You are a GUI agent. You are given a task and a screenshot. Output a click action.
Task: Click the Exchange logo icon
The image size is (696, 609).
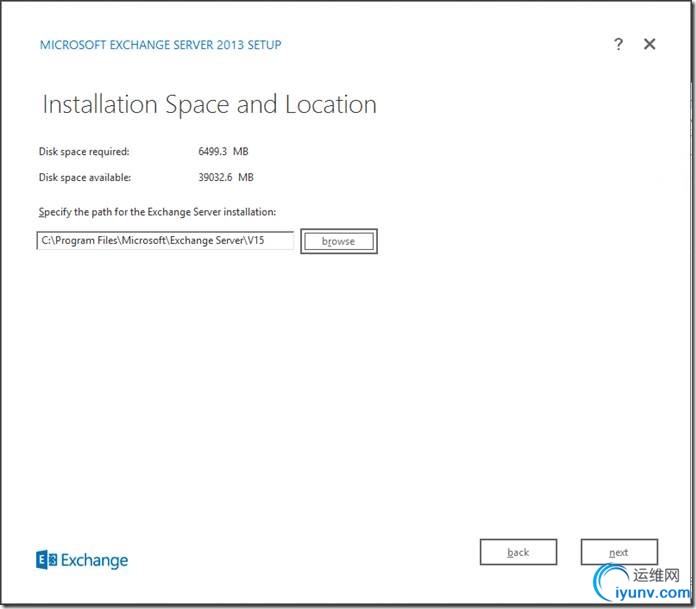46,560
